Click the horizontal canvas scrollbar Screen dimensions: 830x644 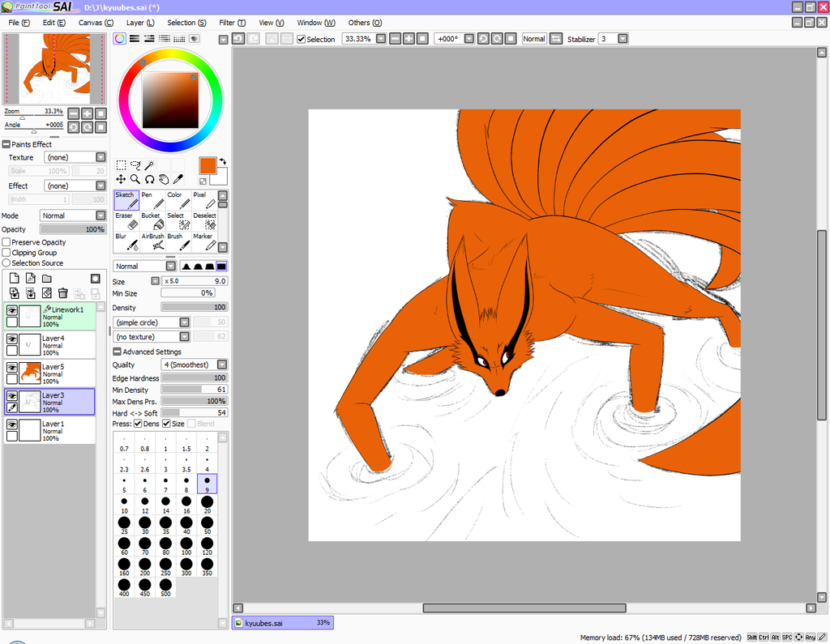(524, 608)
